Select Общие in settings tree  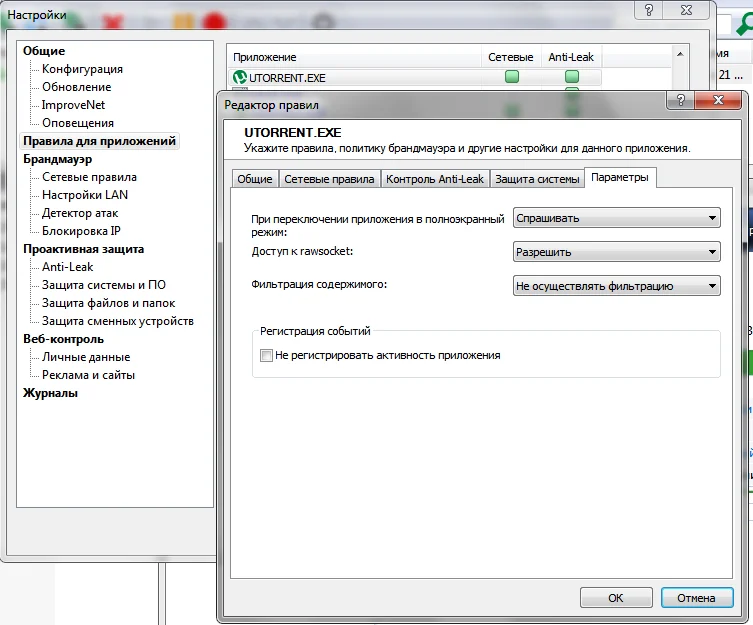tap(44, 50)
